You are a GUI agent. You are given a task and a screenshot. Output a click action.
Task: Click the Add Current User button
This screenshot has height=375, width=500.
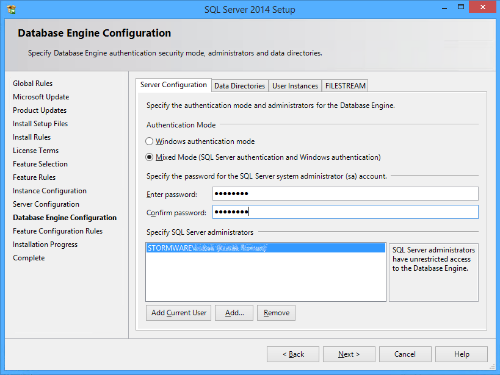(x=178, y=313)
